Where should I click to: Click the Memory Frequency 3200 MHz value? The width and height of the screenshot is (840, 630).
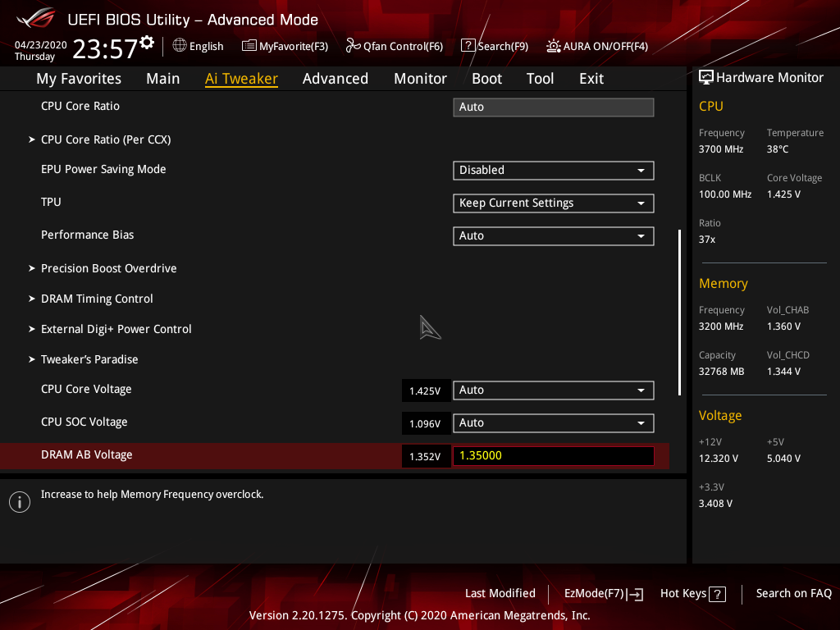[x=721, y=326]
